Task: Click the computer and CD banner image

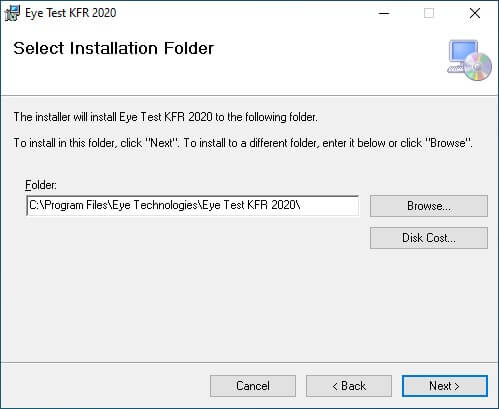Action: [469, 60]
